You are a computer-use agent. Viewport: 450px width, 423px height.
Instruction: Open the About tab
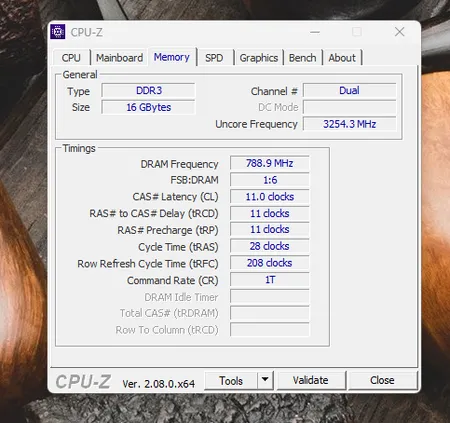pyautogui.click(x=342, y=58)
